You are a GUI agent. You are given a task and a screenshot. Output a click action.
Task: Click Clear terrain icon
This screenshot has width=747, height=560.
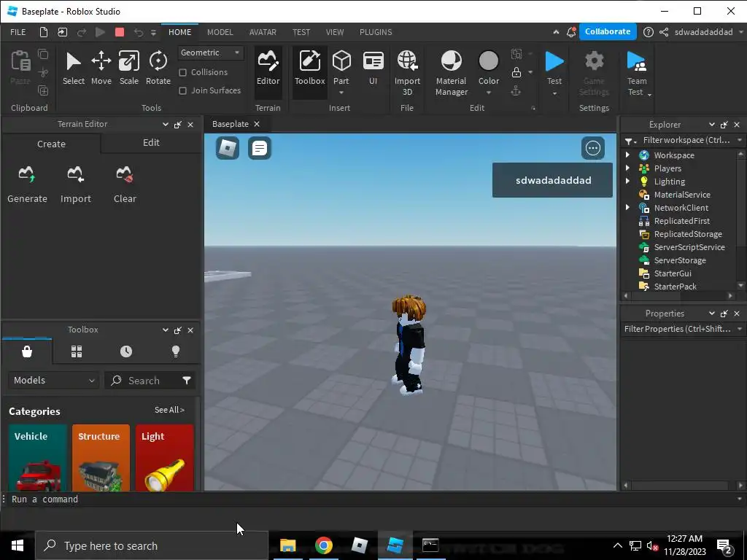125,184
